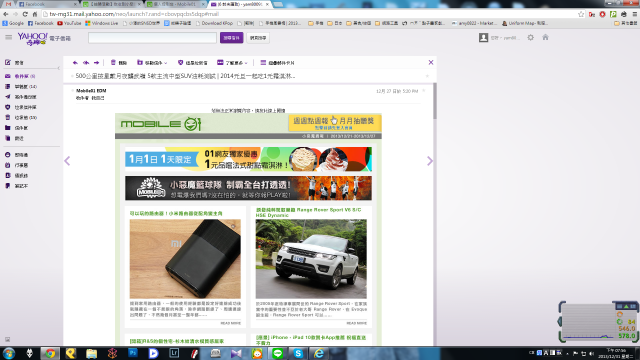This screenshot has width=640, height=360.
Task: Go to previous message with left chevron
Action: pyautogui.click(x=67, y=161)
